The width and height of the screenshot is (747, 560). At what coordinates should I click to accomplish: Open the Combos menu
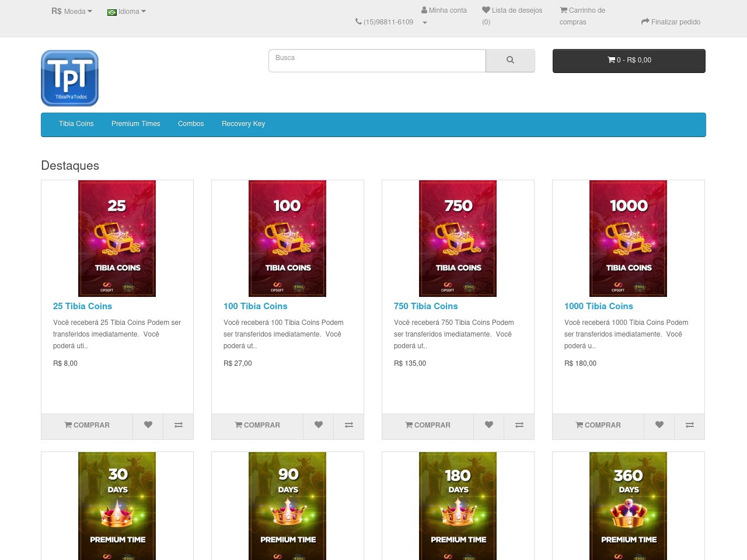pyautogui.click(x=191, y=124)
